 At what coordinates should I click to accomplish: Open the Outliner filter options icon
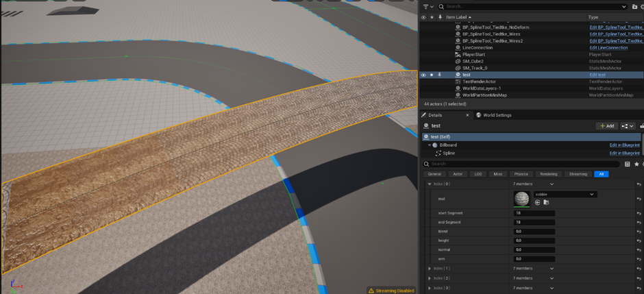pyautogui.click(x=427, y=7)
